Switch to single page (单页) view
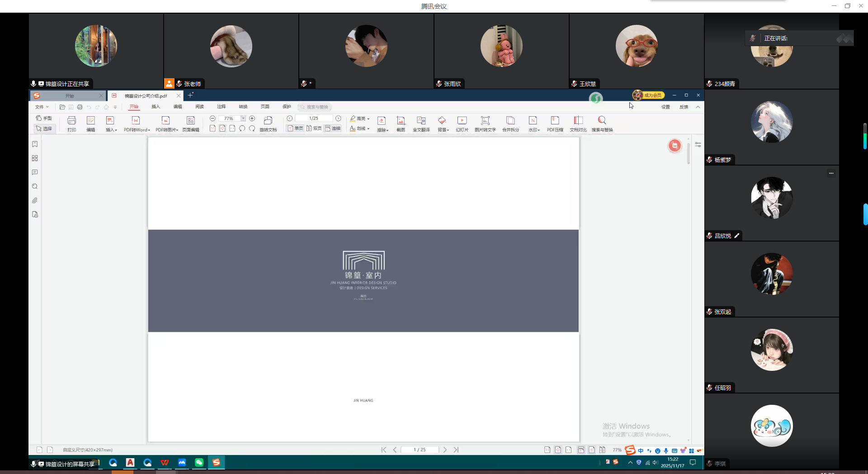The image size is (868, 474). pyautogui.click(x=295, y=128)
